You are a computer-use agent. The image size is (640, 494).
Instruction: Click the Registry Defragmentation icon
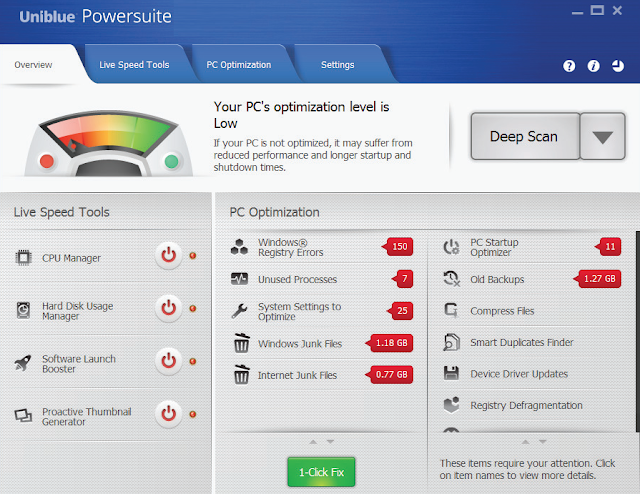click(451, 405)
